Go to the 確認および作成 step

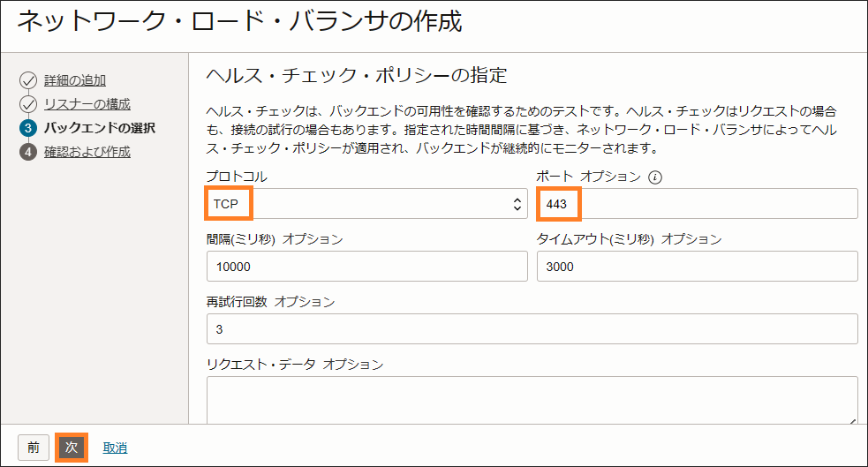[87, 152]
